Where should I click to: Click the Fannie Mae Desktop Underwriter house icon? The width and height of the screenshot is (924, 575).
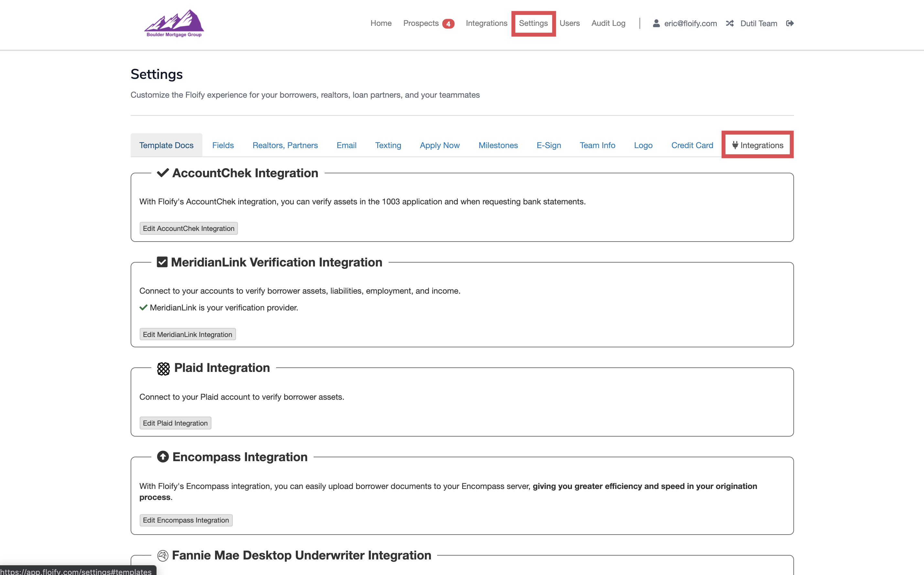pos(163,555)
